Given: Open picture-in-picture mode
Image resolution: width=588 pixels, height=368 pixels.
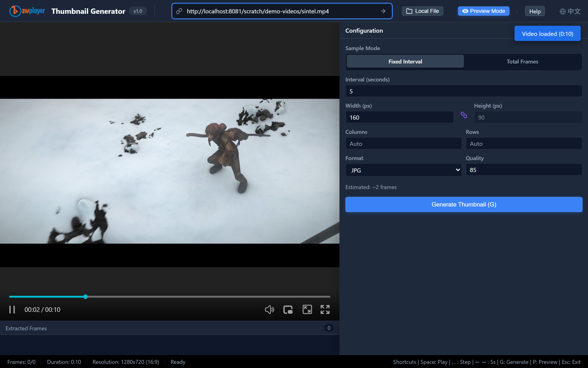Looking at the screenshot, I should click(x=288, y=310).
